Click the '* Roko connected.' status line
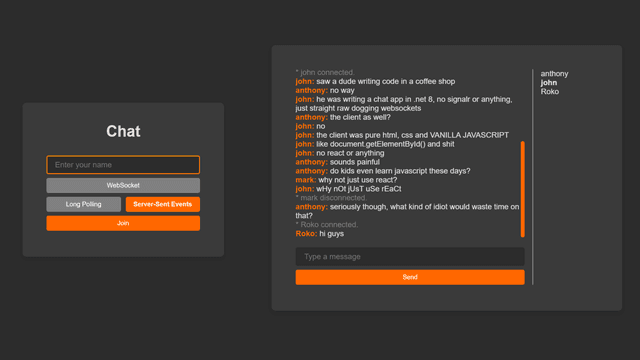The width and height of the screenshot is (640, 360). (327, 225)
